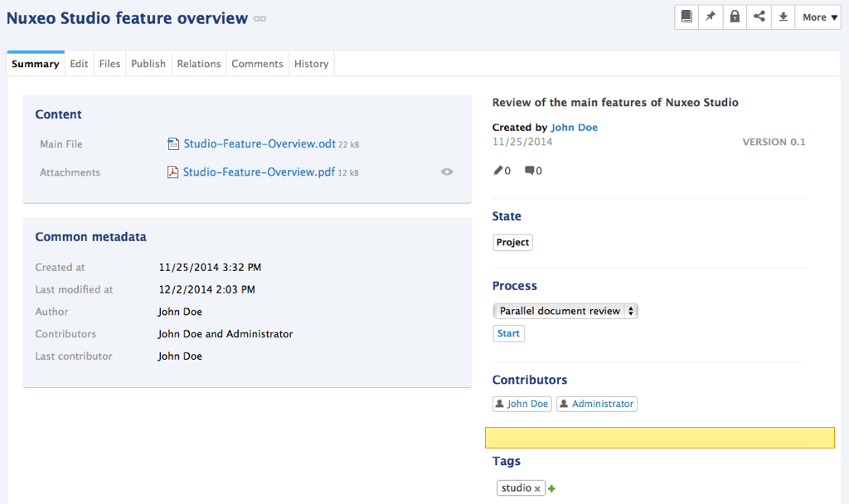Open the History tab
The image size is (849, 504).
click(312, 64)
